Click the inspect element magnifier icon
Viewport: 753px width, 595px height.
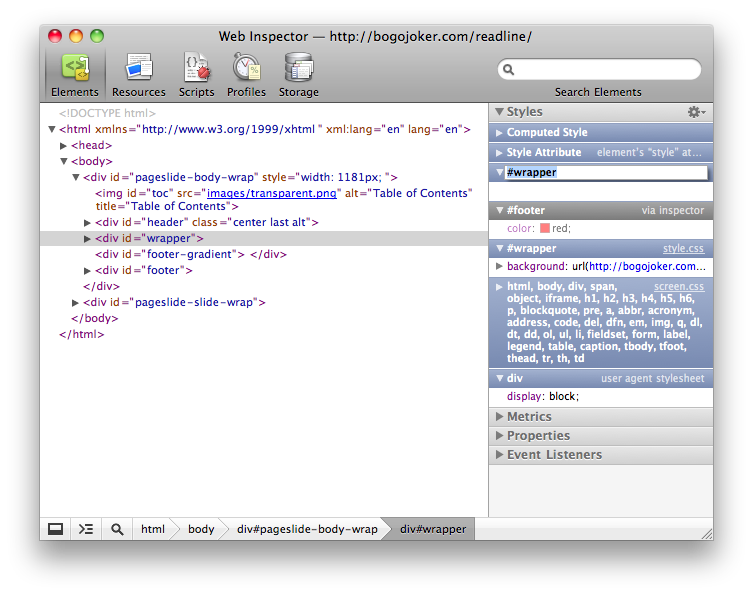point(117,529)
